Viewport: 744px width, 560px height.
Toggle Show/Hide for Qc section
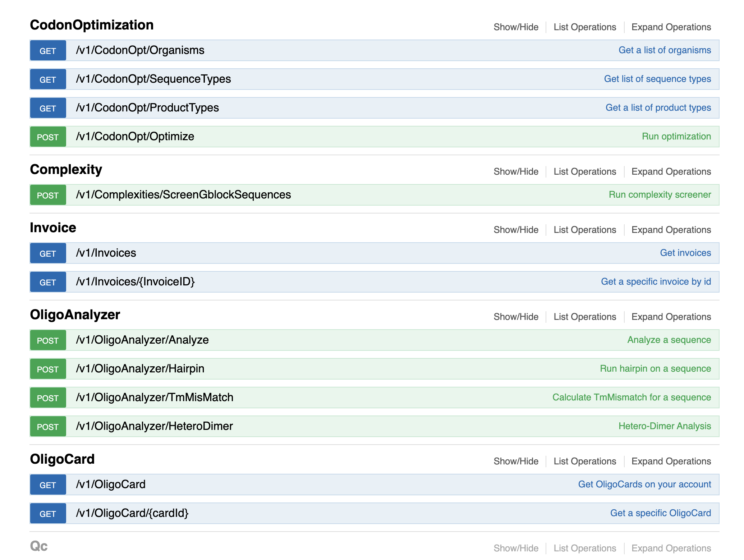[x=516, y=548]
